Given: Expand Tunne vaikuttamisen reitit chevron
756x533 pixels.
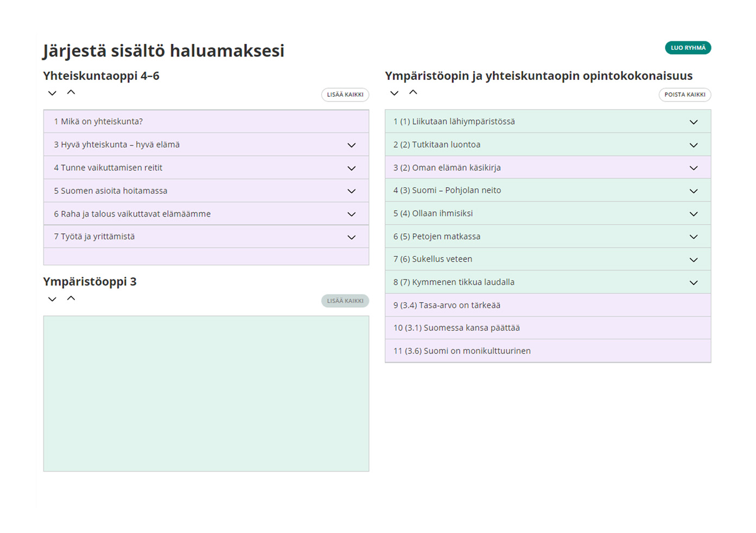Looking at the screenshot, I should coord(352,168).
